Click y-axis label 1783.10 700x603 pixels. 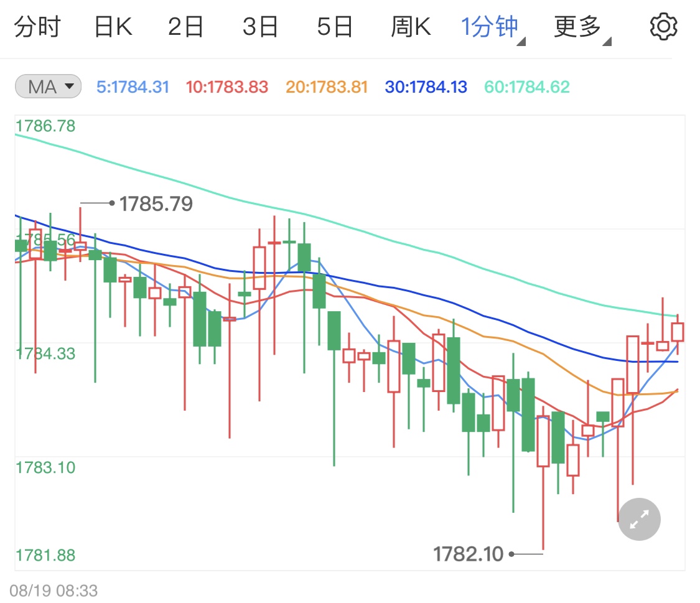tap(45, 467)
